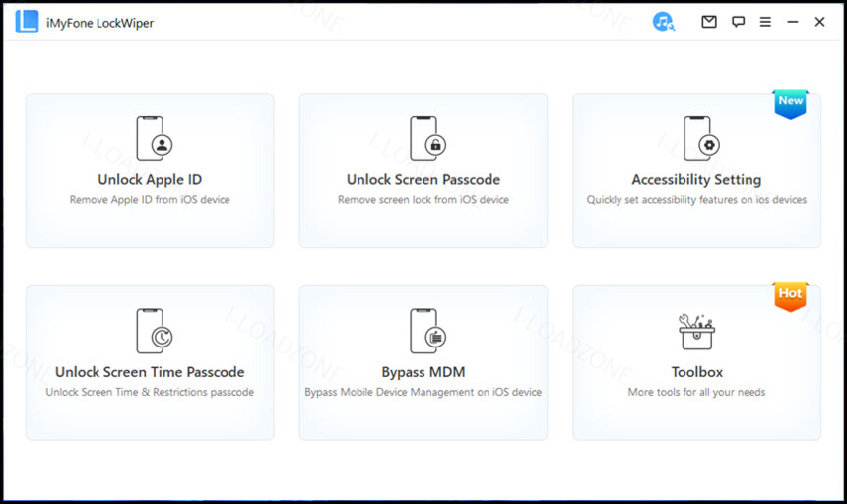Select Toolbox title
This screenshot has width=847, height=504.
[x=697, y=372]
